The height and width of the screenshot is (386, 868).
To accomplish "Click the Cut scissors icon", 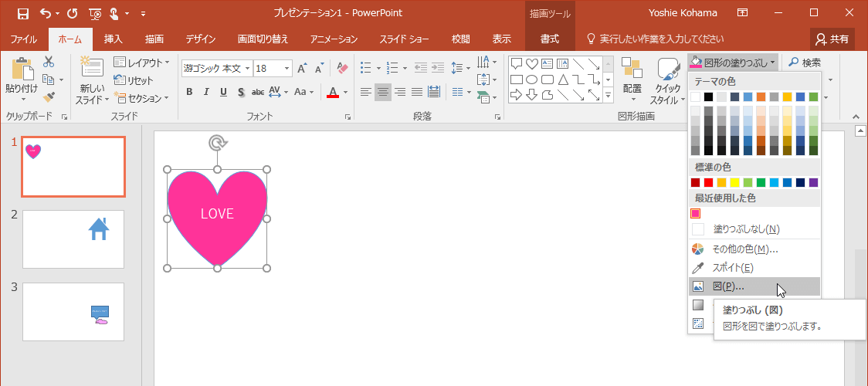I will tap(49, 62).
